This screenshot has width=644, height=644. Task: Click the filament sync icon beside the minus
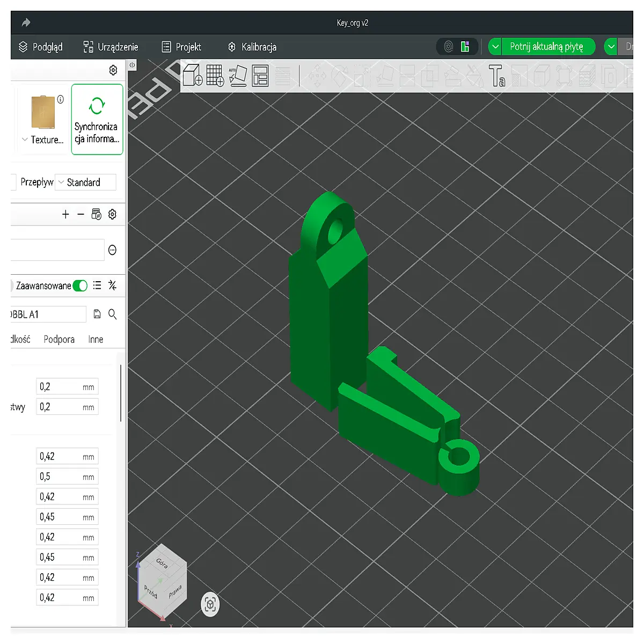pyautogui.click(x=97, y=215)
